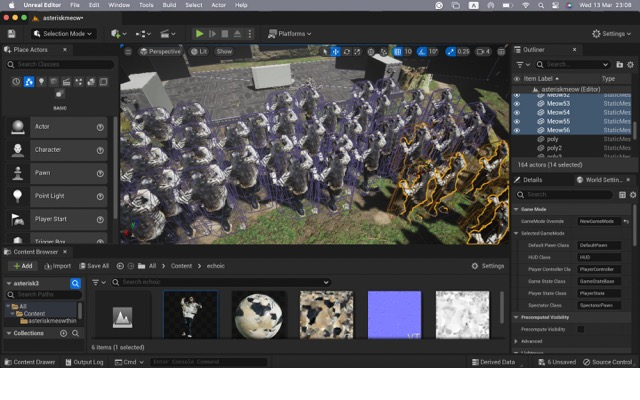Click the Point Light actor icon
Image resolution: width=640 pixels, height=400 pixels.
pyautogui.click(x=17, y=196)
